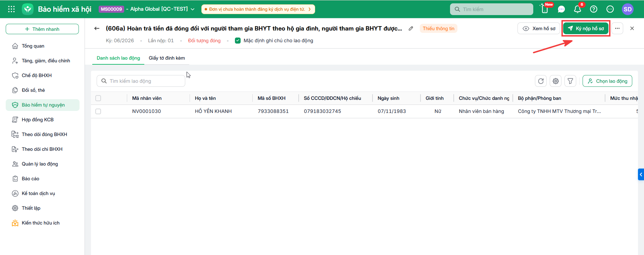Open the unregistered e-service warning banner
The height and width of the screenshot is (255, 644).
tap(258, 9)
